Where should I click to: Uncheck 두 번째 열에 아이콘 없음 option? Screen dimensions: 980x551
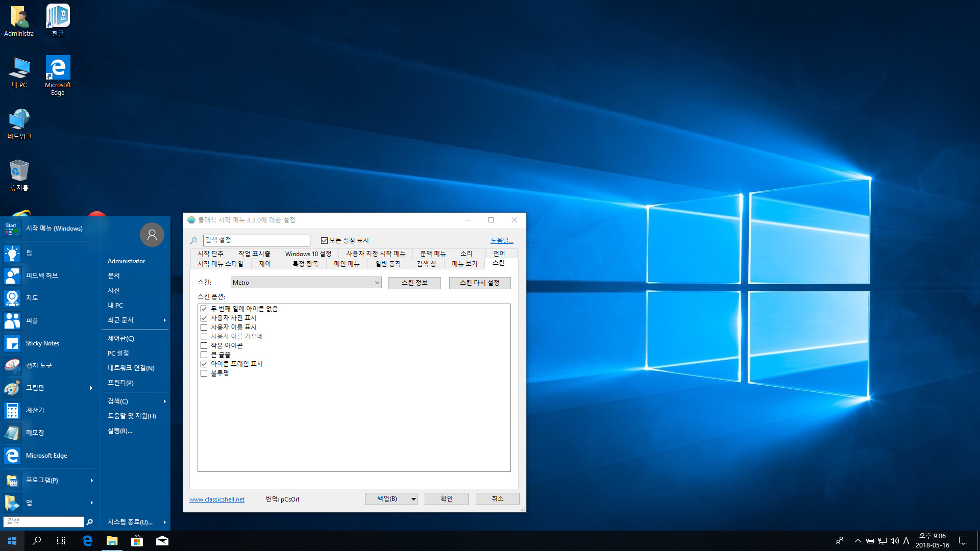204,309
